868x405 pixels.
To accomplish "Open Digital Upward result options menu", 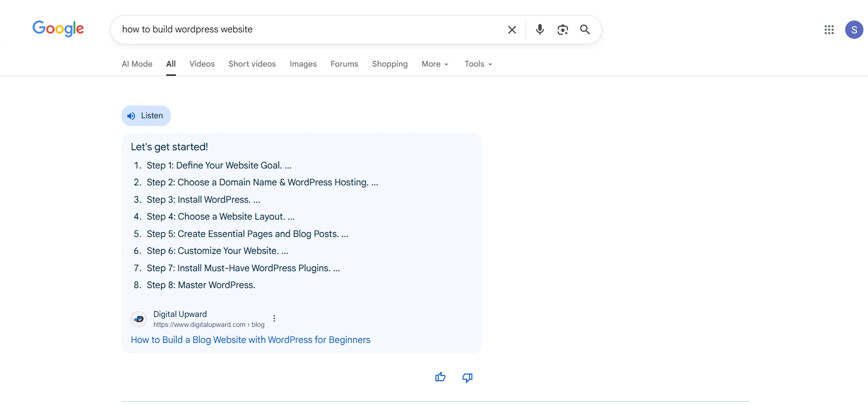I will (274, 319).
